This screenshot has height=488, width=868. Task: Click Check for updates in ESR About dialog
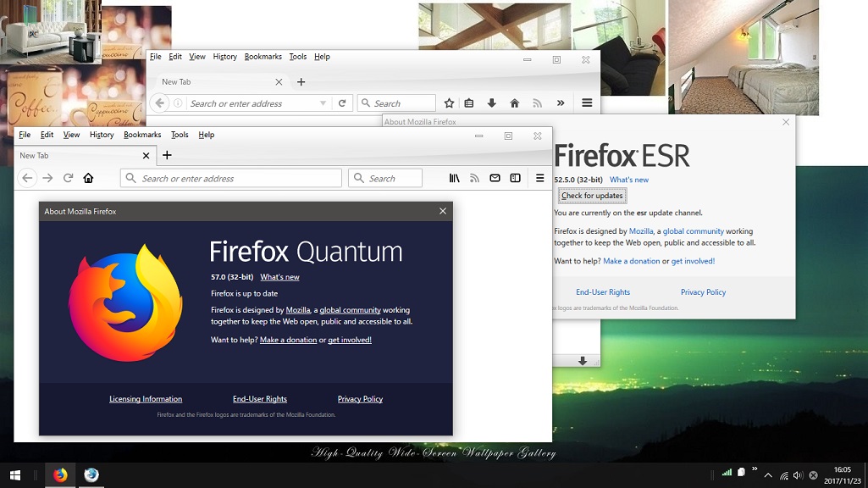pos(592,196)
